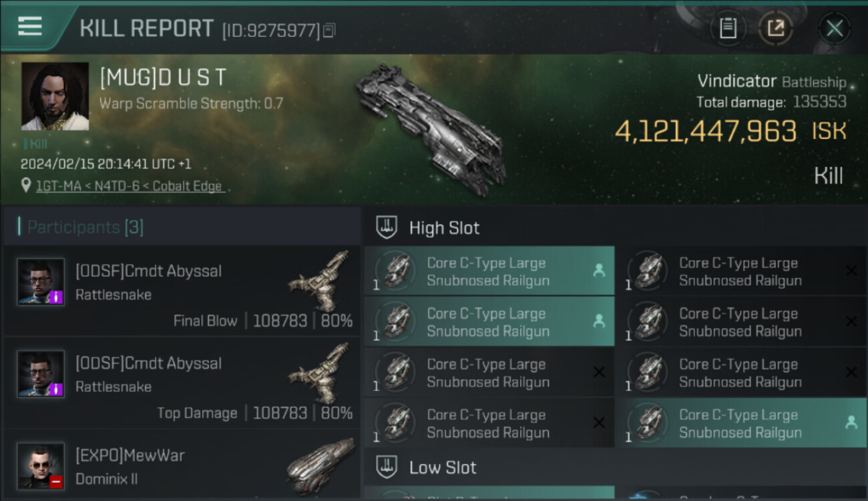Select MewWar Dominix II participant

click(182, 466)
